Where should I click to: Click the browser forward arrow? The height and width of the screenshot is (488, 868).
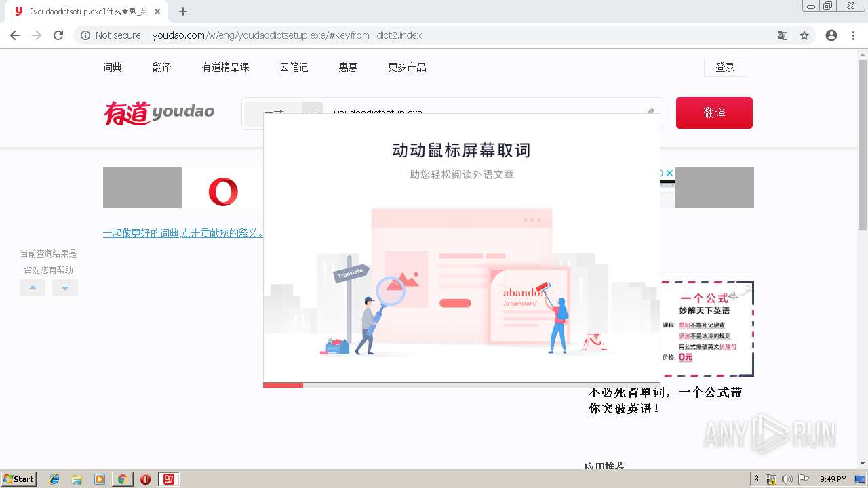click(37, 35)
